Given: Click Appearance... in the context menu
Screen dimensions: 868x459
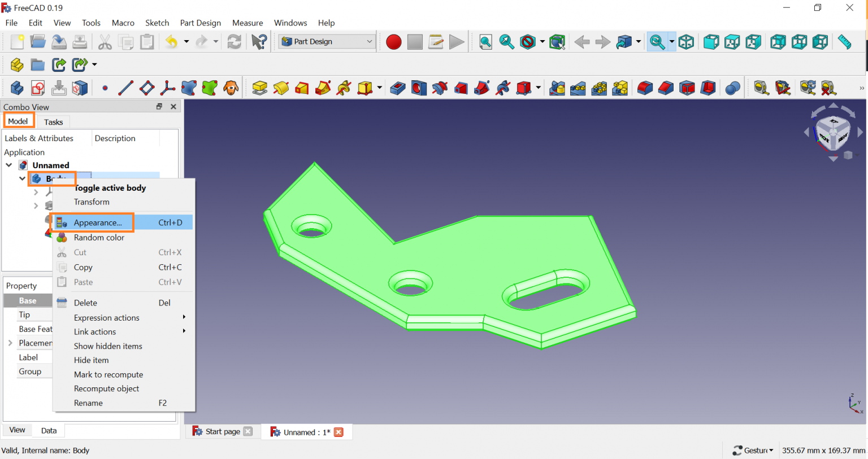Looking at the screenshot, I should (x=98, y=222).
